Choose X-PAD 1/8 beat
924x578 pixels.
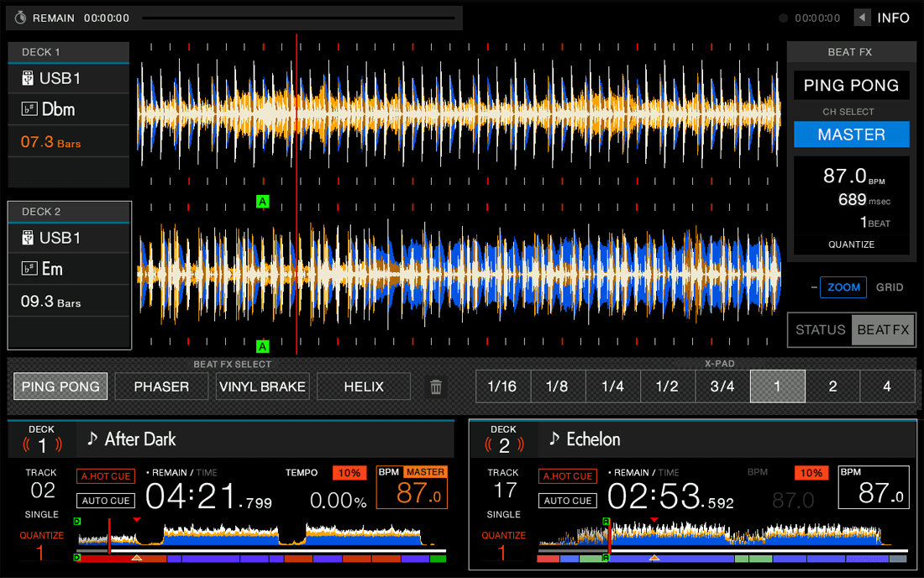(x=558, y=386)
